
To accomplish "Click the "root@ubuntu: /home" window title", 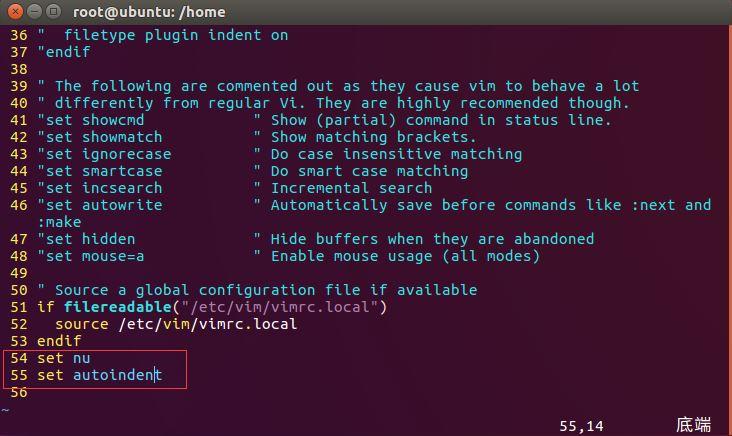I will 149,12.
